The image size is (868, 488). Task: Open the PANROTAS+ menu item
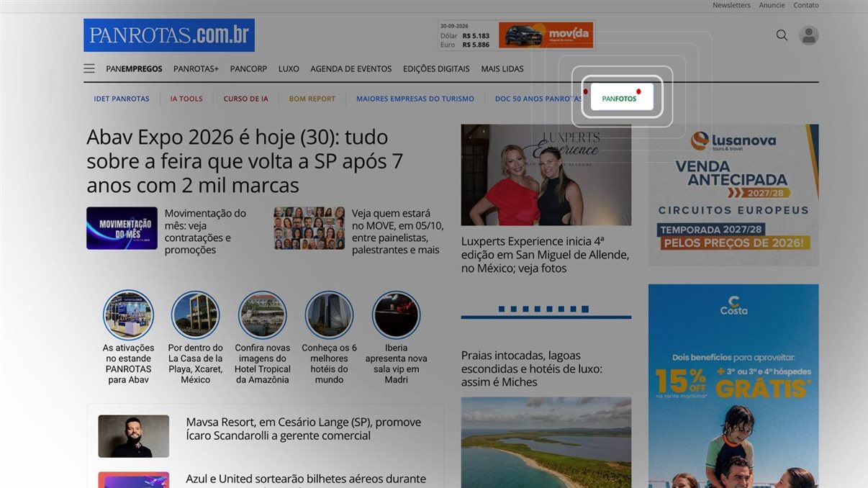196,69
